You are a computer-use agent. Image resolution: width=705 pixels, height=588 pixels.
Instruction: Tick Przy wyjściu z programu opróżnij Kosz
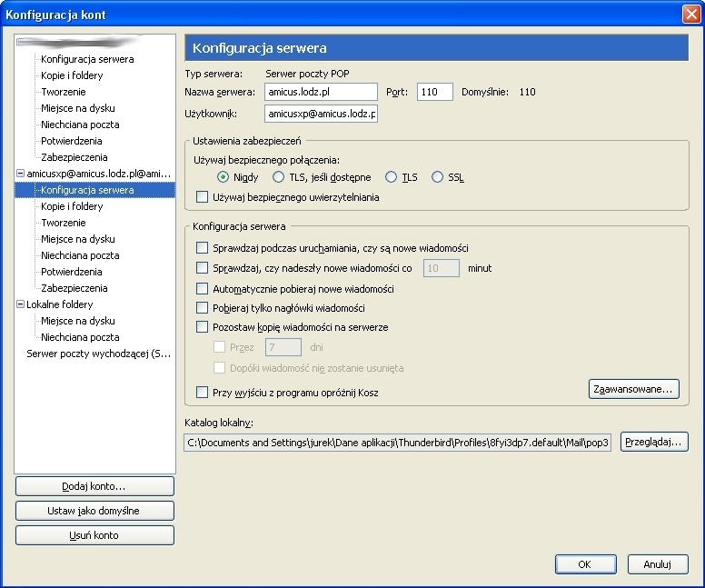[202, 393]
